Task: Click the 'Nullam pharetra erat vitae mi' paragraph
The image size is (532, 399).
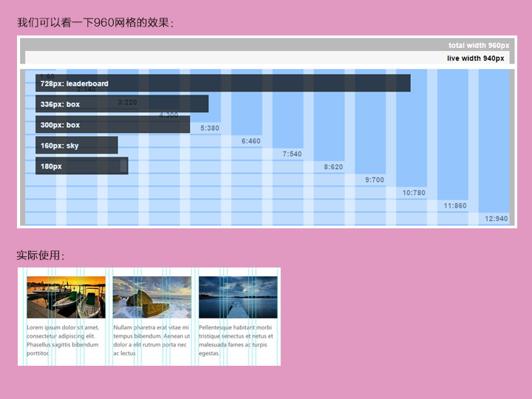Action: pyautogui.click(x=151, y=341)
